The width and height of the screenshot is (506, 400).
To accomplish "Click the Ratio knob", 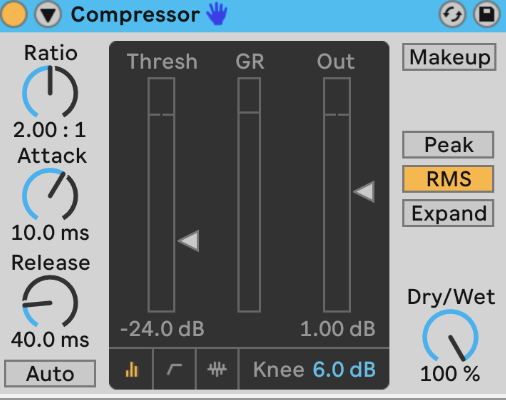I will (x=50, y=92).
